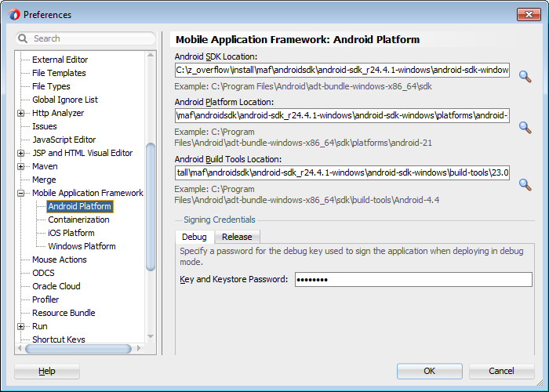Click the Key and Keystore Password field
549x392 pixels.
413,280
